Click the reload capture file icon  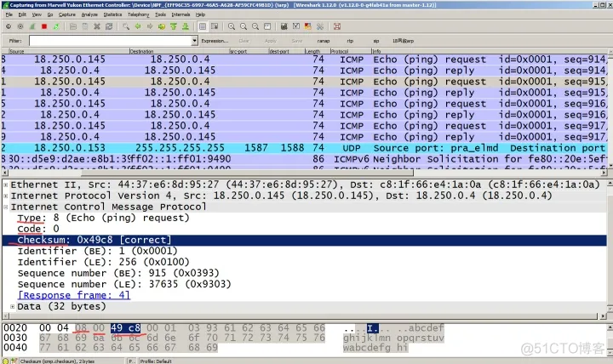[109, 26]
